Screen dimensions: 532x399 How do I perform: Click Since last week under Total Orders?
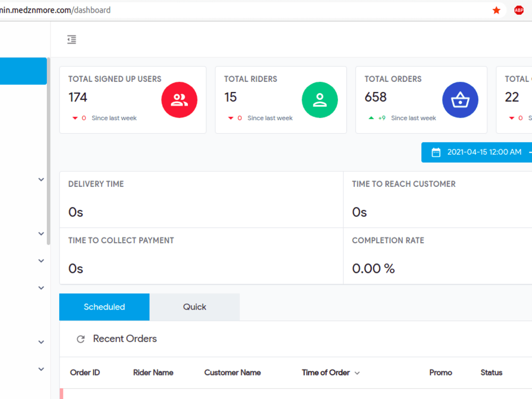tap(413, 118)
